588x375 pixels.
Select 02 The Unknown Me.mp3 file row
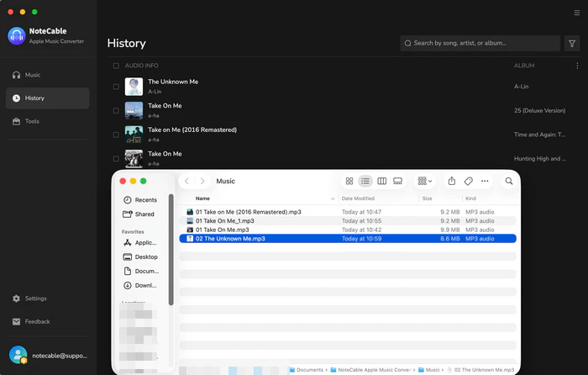tap(348, 239)
